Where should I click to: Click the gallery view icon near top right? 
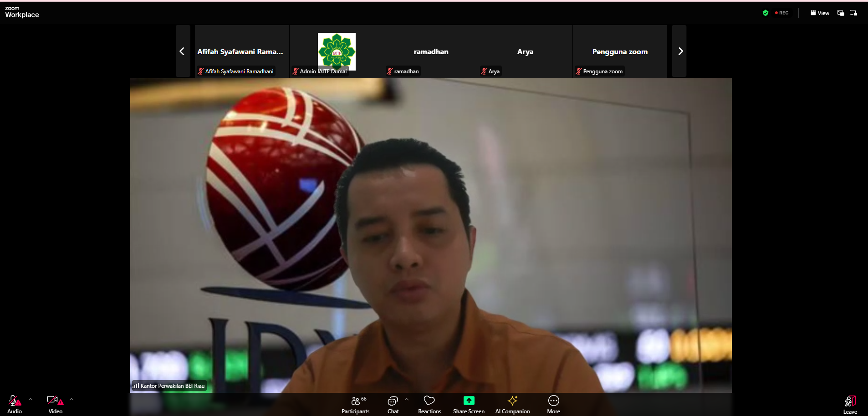(840, 13)
